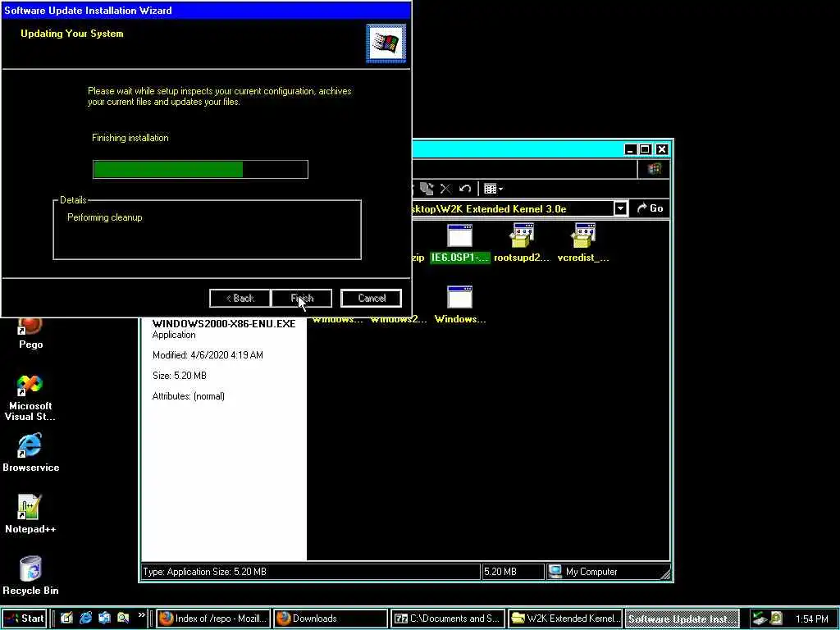The width and height of the screenshot is (840, 630).
Task: Expand the quick launch overflow chevron
Action: click(141, 615)
